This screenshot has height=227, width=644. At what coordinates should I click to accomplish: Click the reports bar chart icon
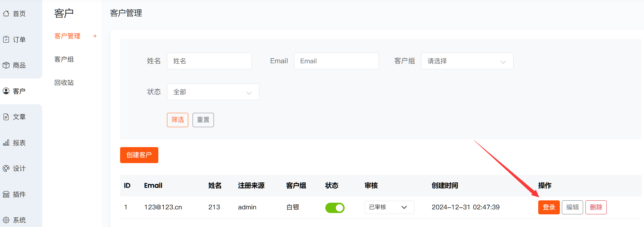[x=6, y=143]
